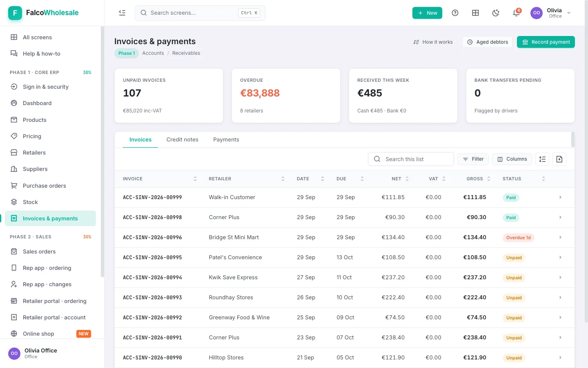Screen dimensions: 588x368
Task: Open How it works link
Action: pyautogui.click(x=433, y=42)
